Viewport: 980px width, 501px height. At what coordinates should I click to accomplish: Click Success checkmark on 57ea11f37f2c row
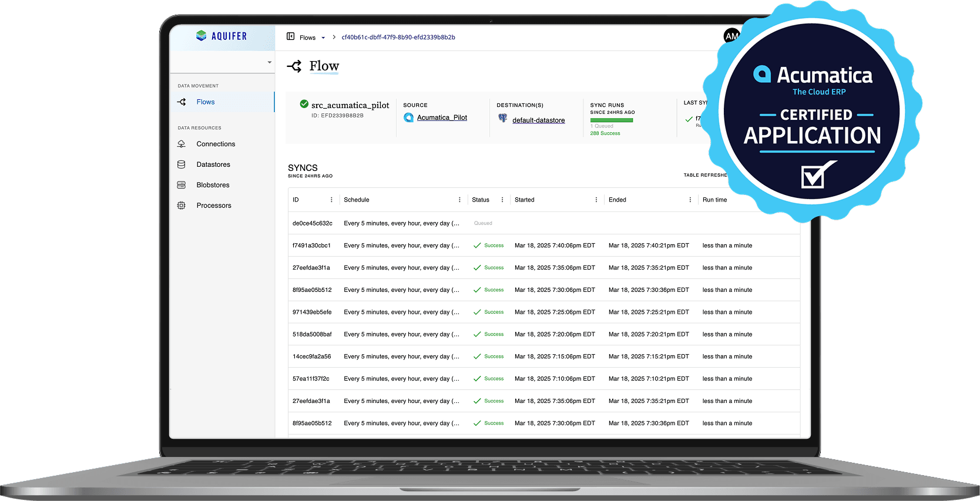(x=477, y=379)
